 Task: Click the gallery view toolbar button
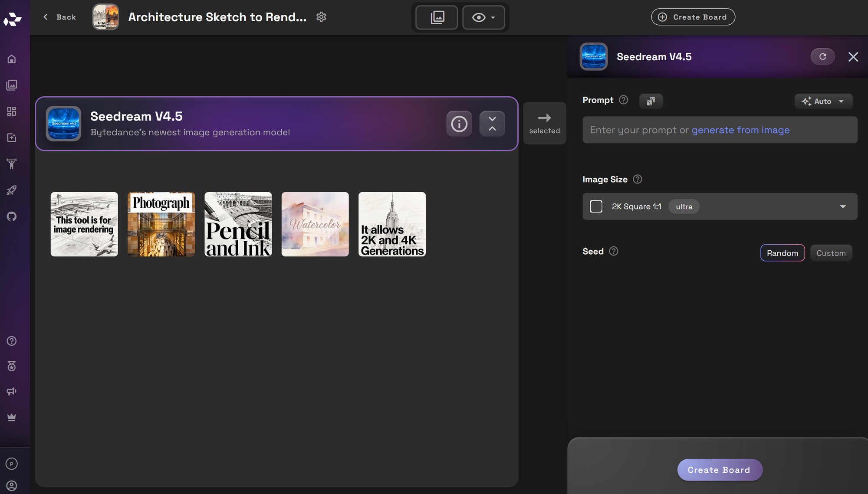(x=437, y=17)
